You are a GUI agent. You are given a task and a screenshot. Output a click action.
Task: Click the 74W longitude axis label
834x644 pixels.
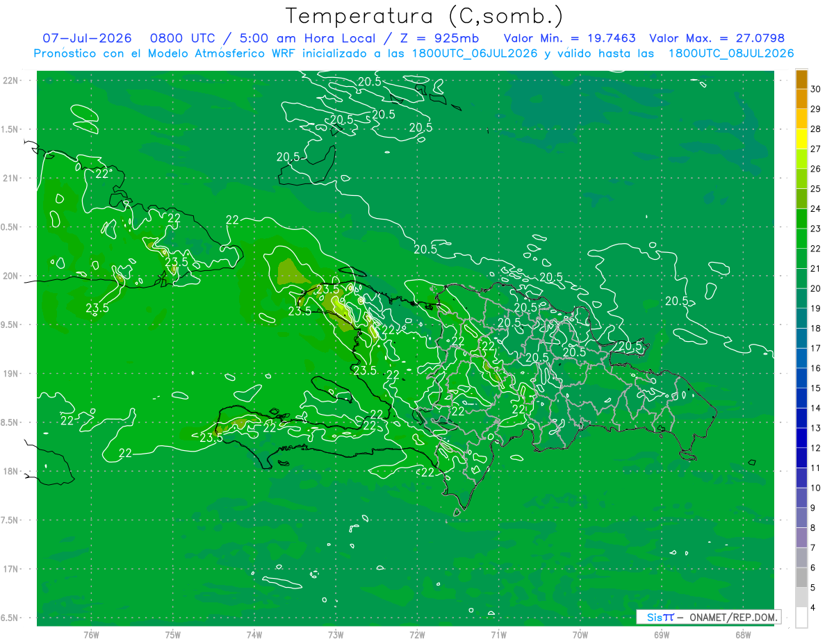(x=254, y=634)
